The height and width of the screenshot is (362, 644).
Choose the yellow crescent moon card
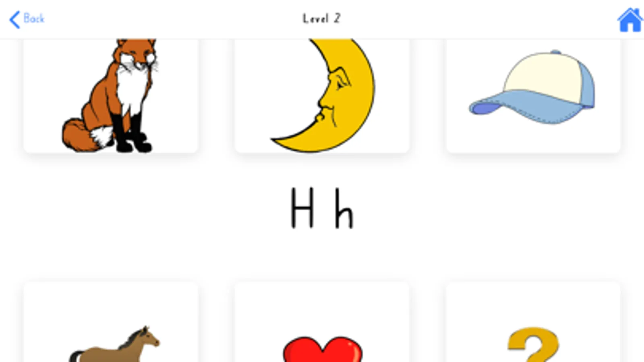click(x=322, y=96)
